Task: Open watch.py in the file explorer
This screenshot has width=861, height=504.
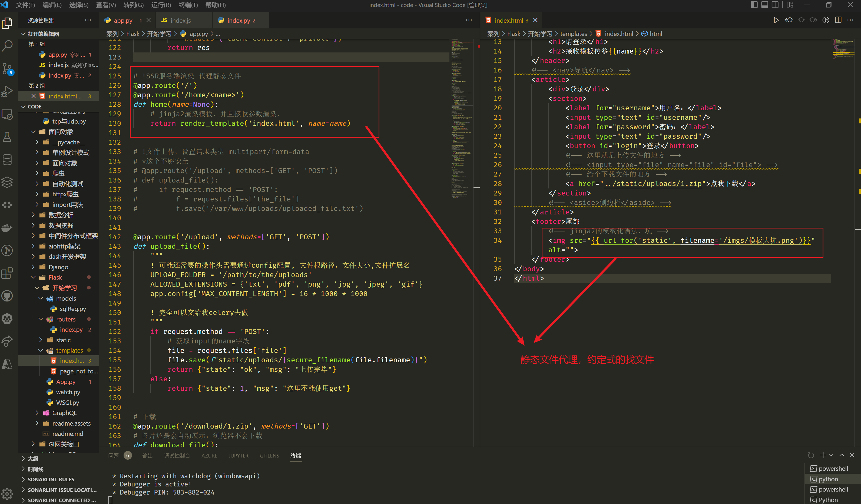Action: coord(68,392)
